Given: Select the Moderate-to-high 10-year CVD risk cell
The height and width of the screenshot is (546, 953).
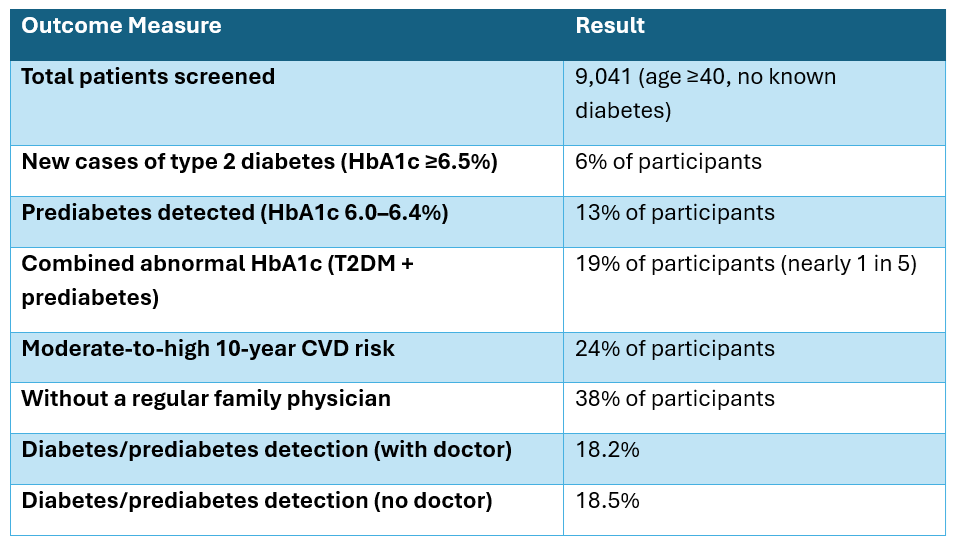Looking at the screenshot, I should click(208, 349).
